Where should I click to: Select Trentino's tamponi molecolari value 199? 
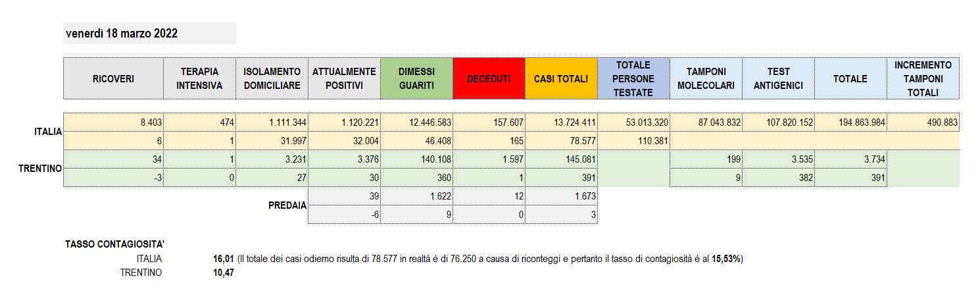coord(706,159)
